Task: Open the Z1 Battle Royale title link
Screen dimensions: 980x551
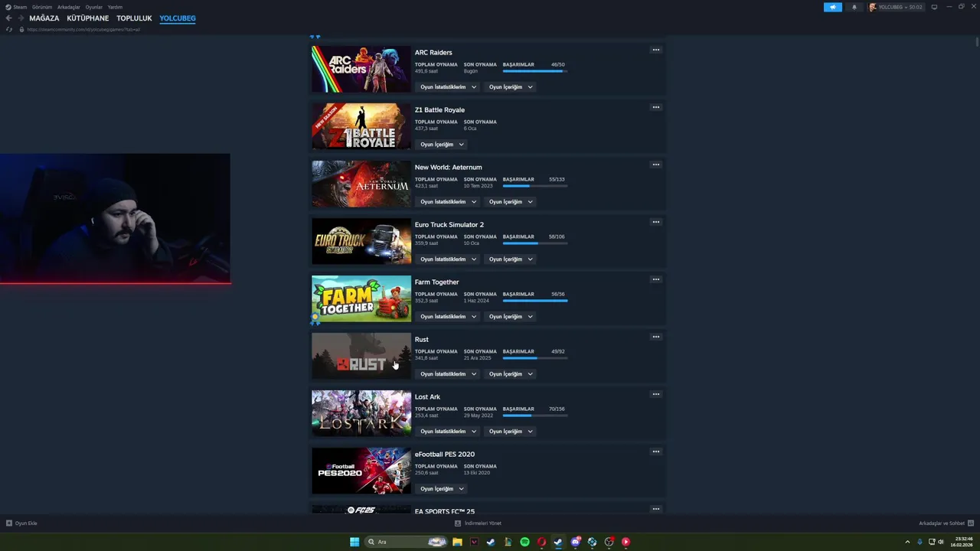Action: [439, 110]
